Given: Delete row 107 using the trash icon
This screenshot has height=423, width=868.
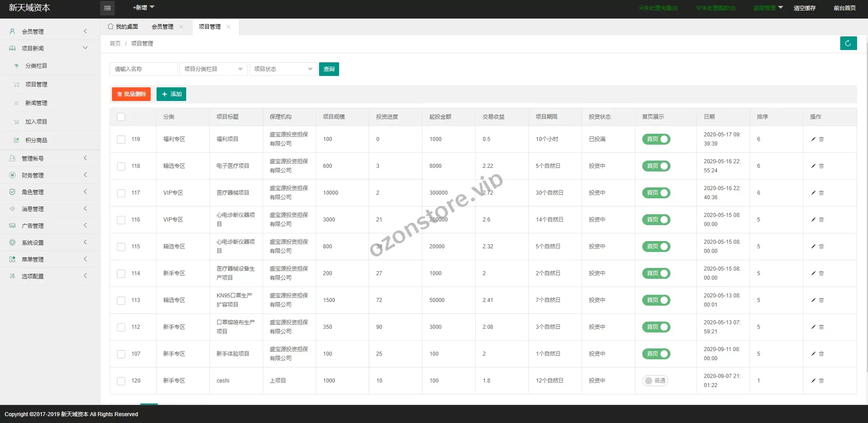Looking at the screenshot, I should pos(822,354).
